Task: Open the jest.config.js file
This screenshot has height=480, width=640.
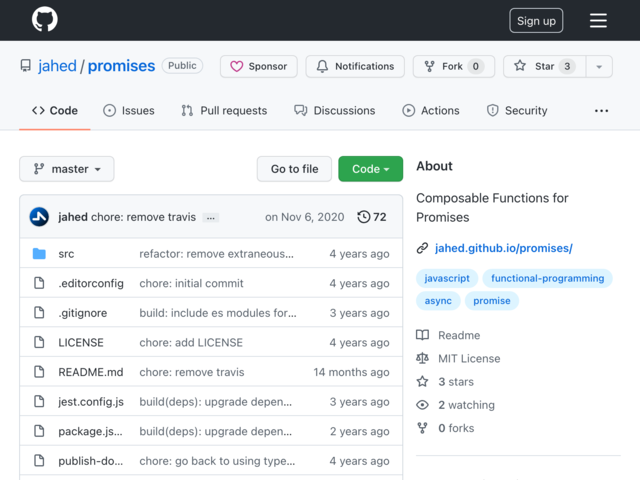Action: tap(91, 402)
